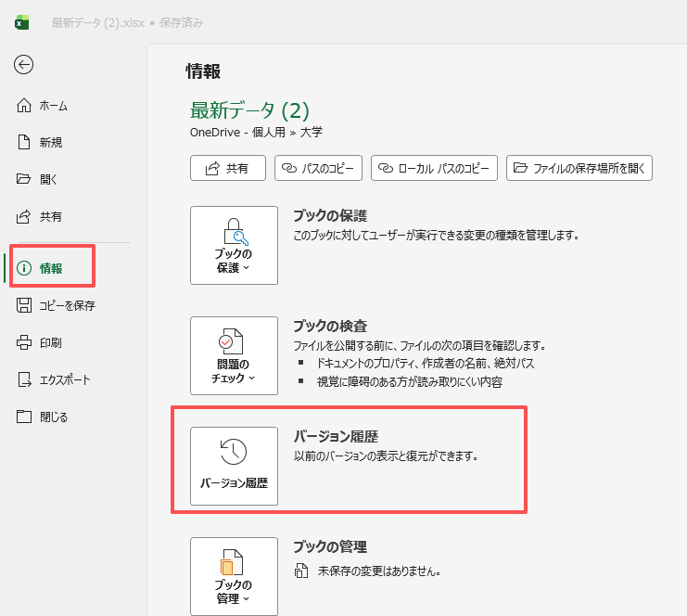The image size is (687, 616).
Task: Click the folder icon beside 閉じる
Action: (x=24, y=417)
